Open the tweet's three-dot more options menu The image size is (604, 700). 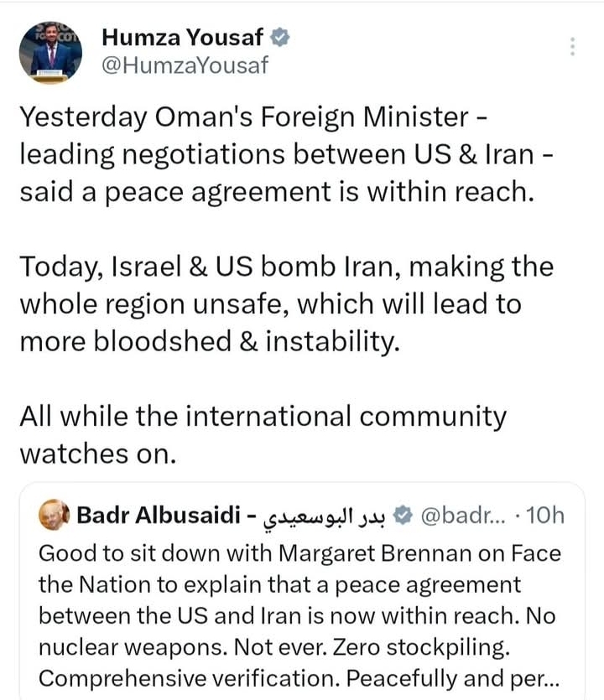click(573, 47)
